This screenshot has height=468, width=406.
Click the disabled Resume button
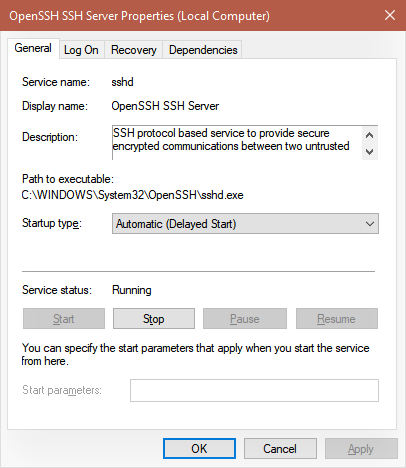click(x=337, y=319)
